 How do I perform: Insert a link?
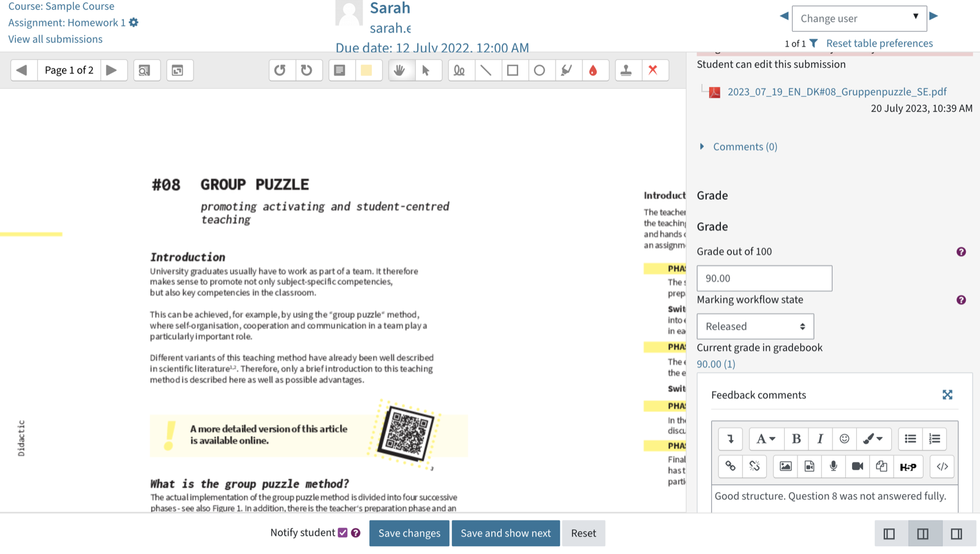(x=730, y=466)
